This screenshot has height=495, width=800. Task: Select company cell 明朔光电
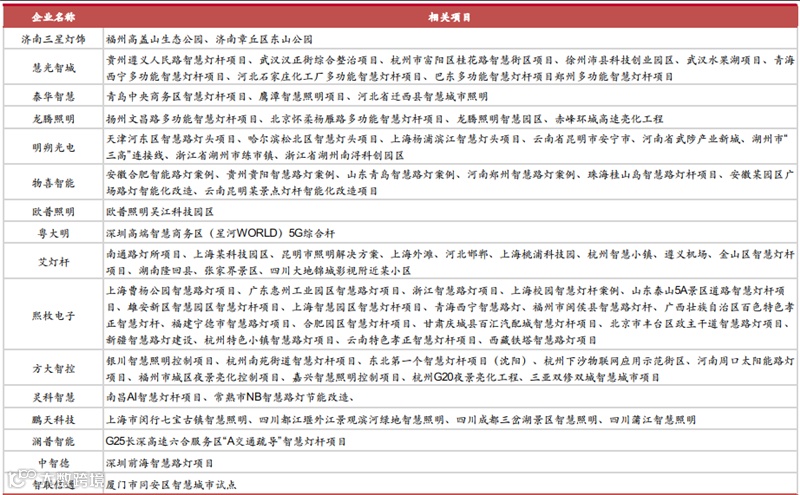(x=53, y=147)
